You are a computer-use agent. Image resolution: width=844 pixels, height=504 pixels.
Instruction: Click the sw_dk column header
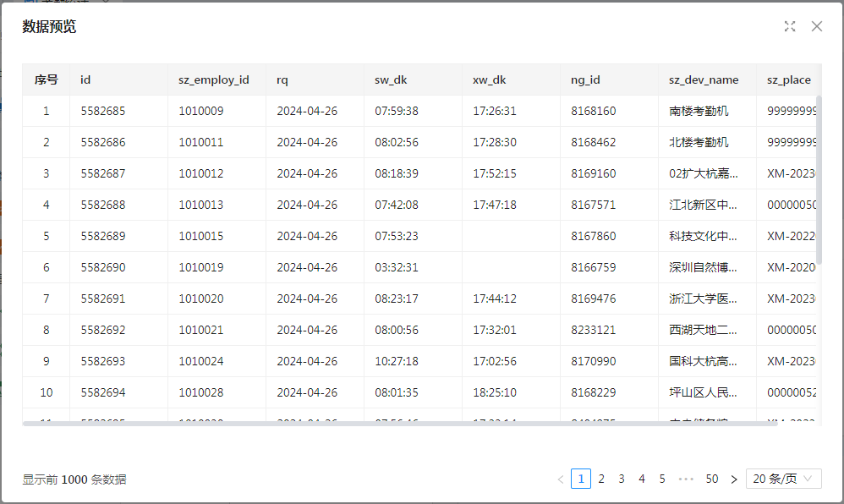391,79
